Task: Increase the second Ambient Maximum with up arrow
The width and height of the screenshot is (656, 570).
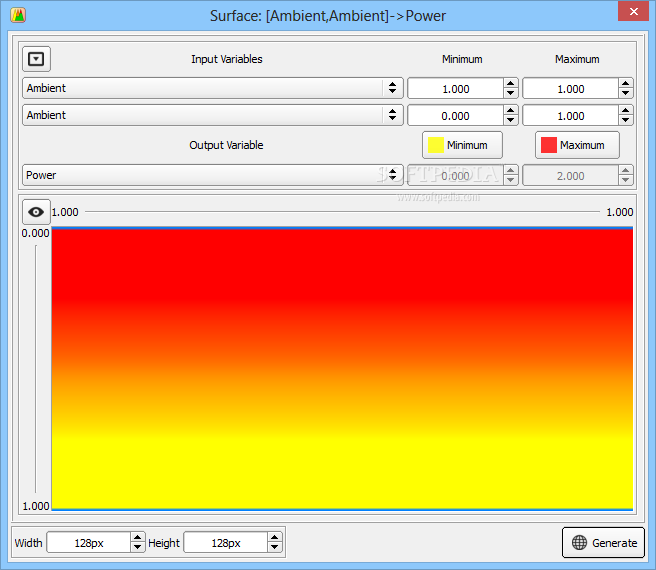Action: click(x=625, y=110)
